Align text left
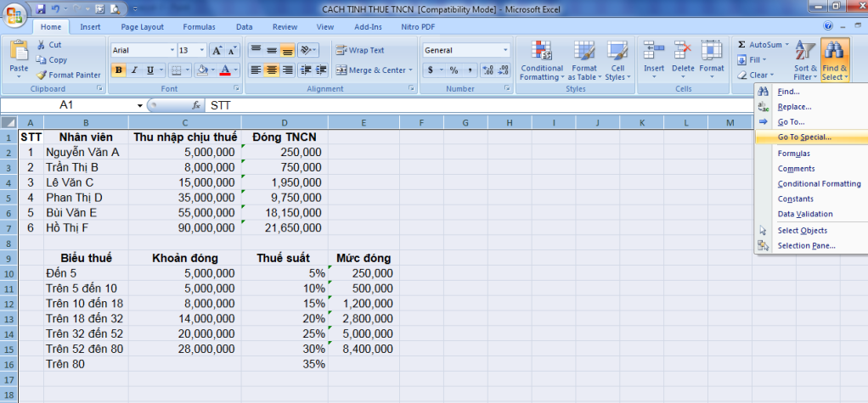This screenshot has width=868, height=403. tap(255, 70)
